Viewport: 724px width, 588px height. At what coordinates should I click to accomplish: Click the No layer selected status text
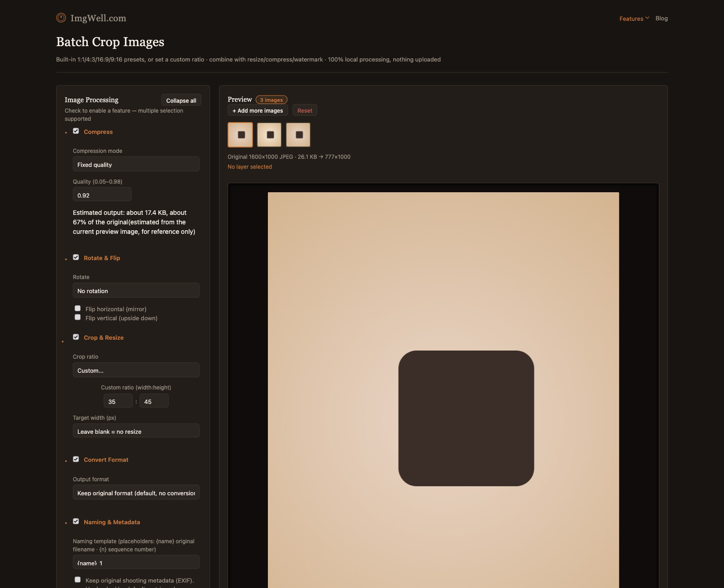pyautogui.click(x=250, y=167)
